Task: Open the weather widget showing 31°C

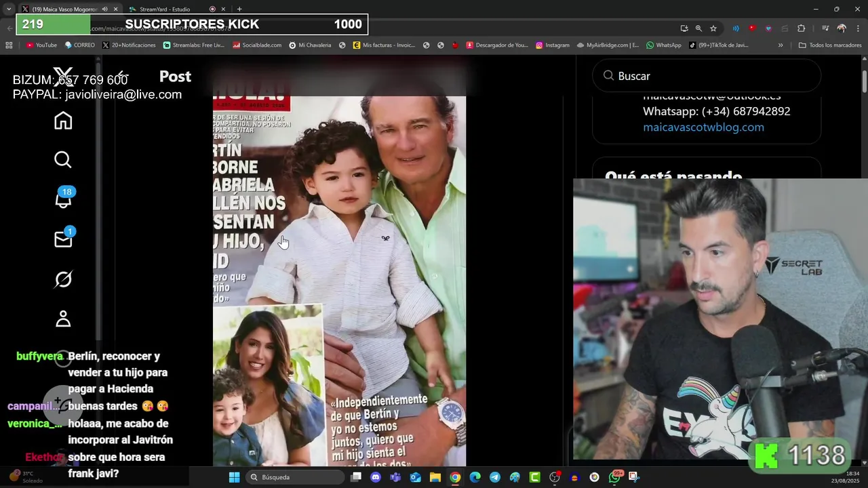Action: [x=27, y=477]
